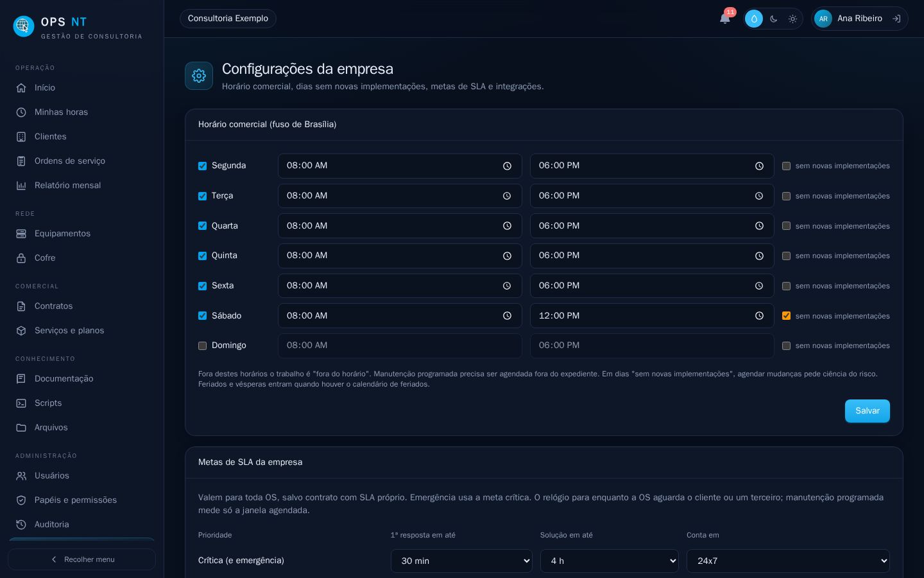Open clock picker for Segunda end time

pyautogui.click(x=759, y=166)
